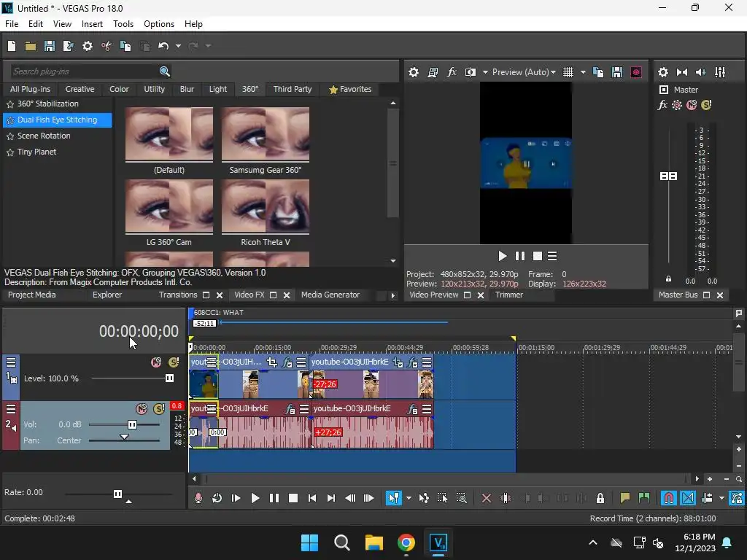This screenshot has height=560, width=747.
Task: Go to start of project
Action: [x=312, y=498]
